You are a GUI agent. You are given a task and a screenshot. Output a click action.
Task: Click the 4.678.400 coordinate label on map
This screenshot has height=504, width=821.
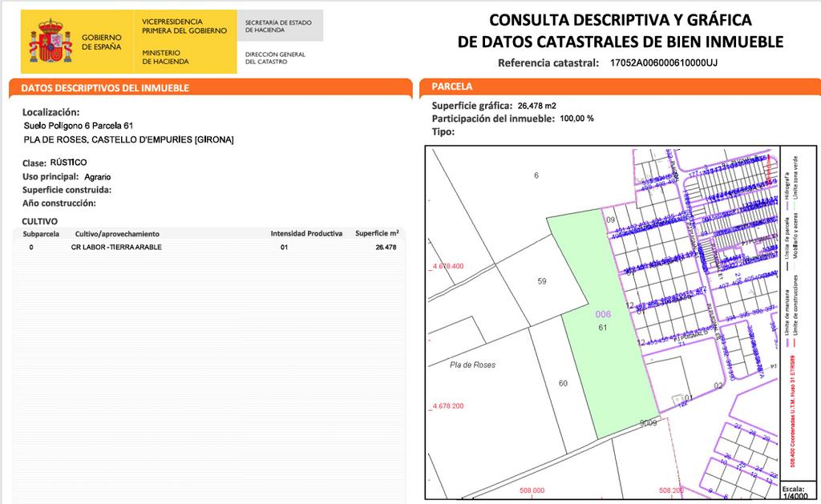click(448, 266)
